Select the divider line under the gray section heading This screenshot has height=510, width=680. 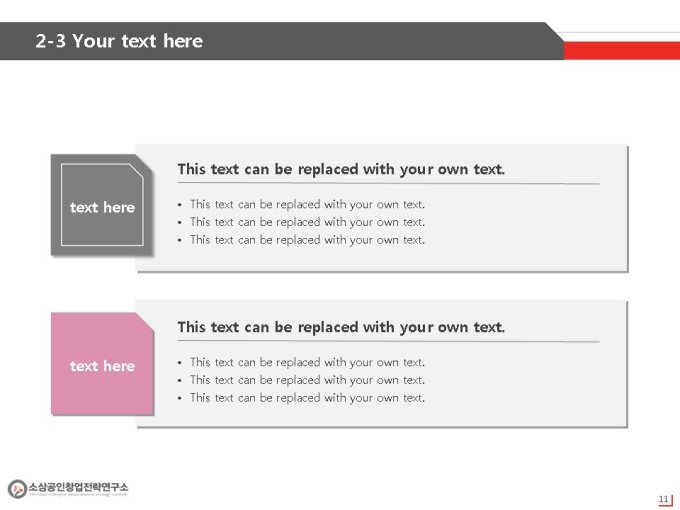click(389, 183)
